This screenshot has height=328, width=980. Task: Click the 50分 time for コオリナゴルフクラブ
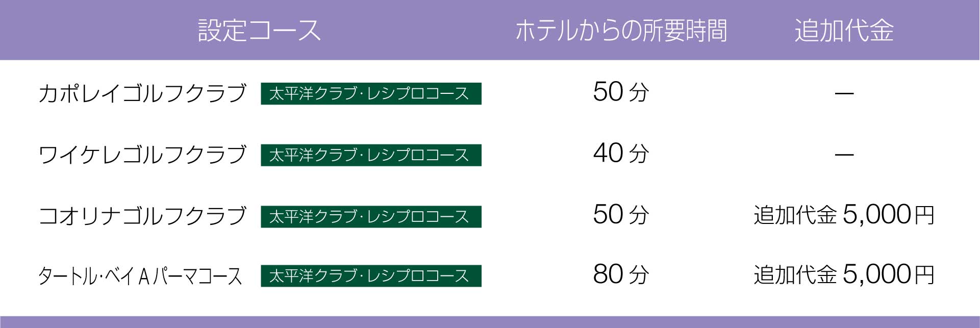click(620, 215)
